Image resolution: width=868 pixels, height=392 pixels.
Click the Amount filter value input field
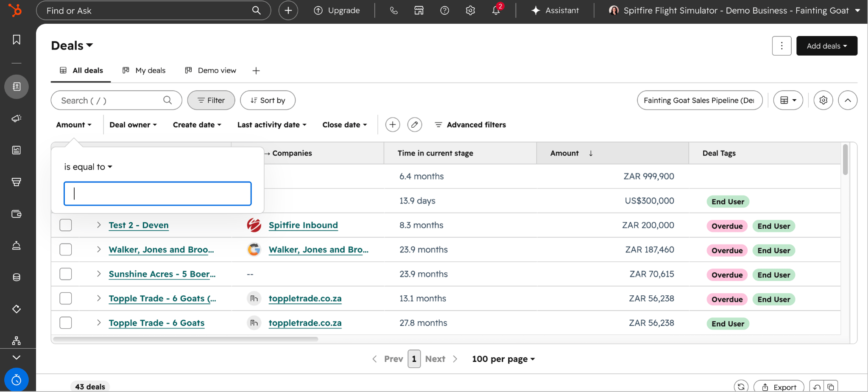tap(158, 194)
